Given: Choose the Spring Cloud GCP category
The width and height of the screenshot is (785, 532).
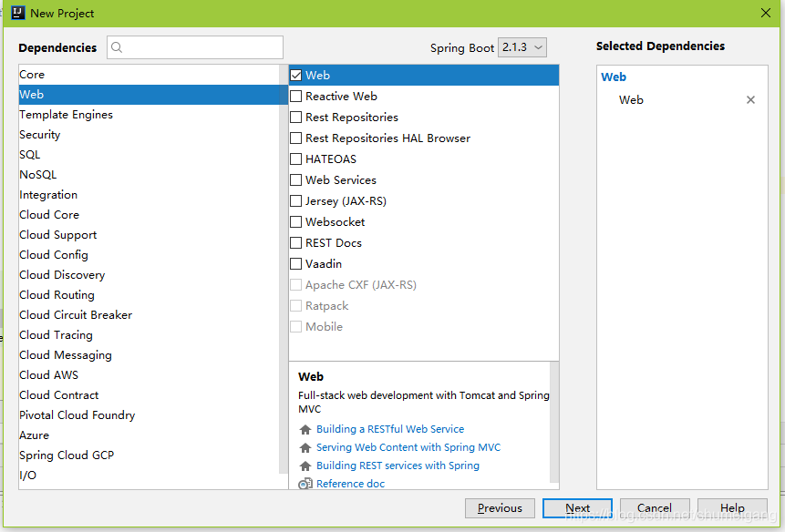Looking at the screenshot, I should (x=150, y=455).
